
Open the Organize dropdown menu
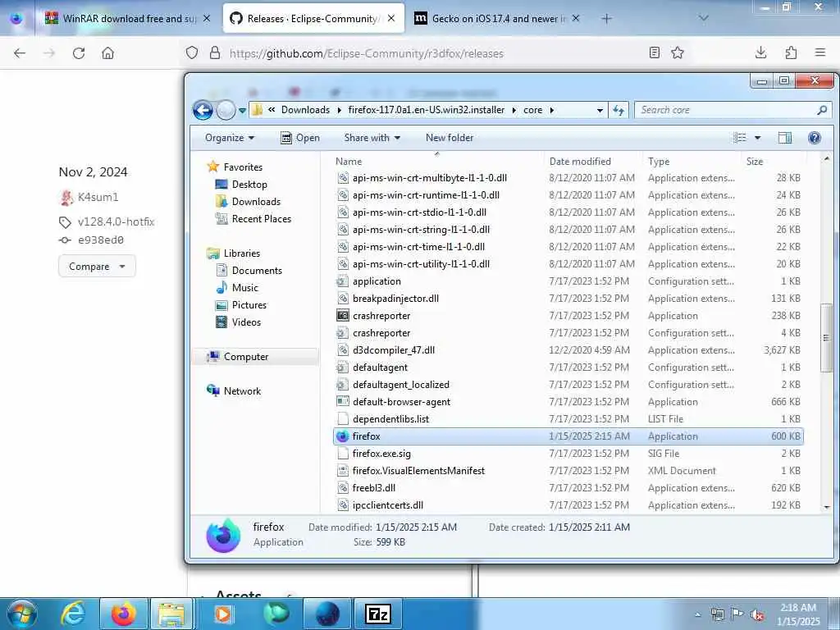230,138
